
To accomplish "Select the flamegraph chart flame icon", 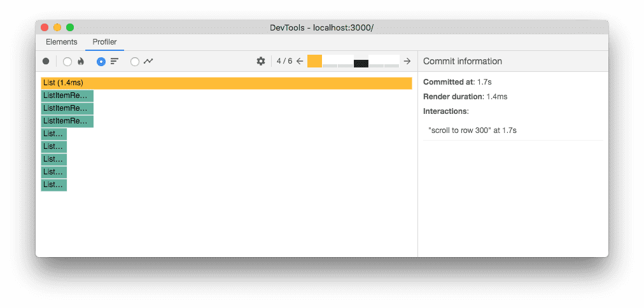I will [81, 61].
